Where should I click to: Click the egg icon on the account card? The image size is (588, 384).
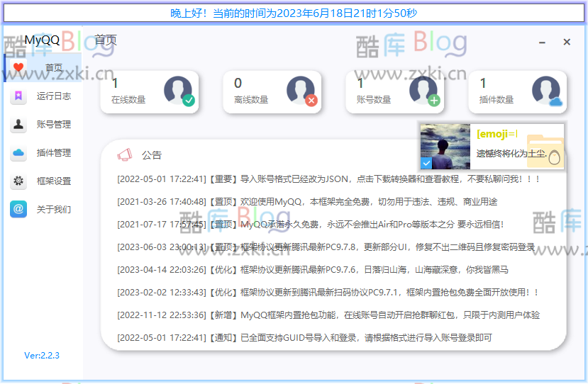pos(554,157)
